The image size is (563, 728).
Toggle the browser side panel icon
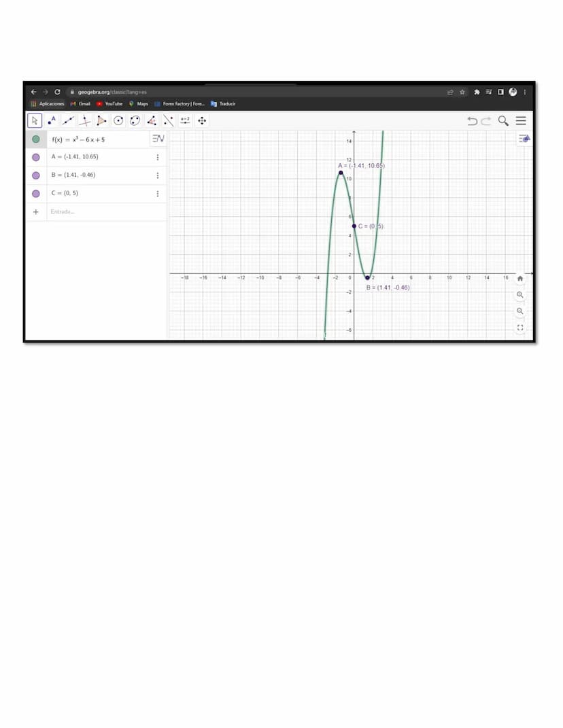[x=500, y=92]
